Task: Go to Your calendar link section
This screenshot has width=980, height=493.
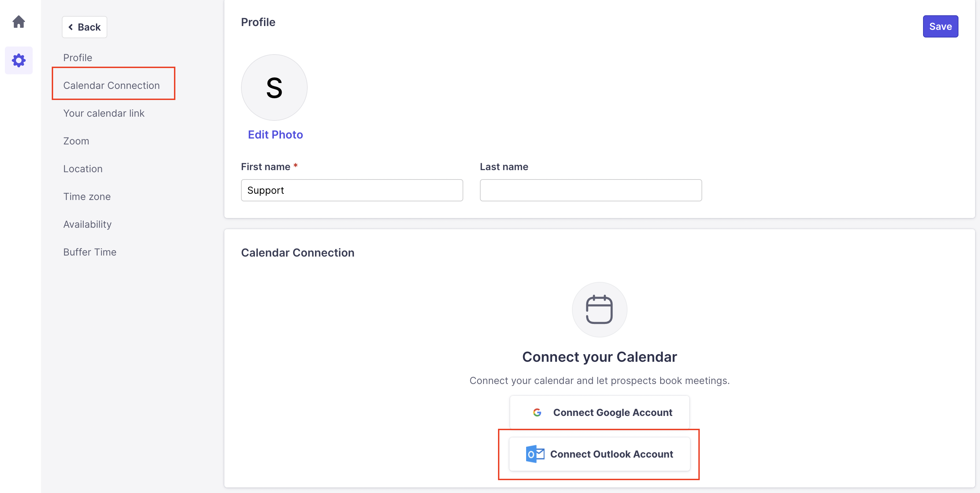Action: [104, 113]
